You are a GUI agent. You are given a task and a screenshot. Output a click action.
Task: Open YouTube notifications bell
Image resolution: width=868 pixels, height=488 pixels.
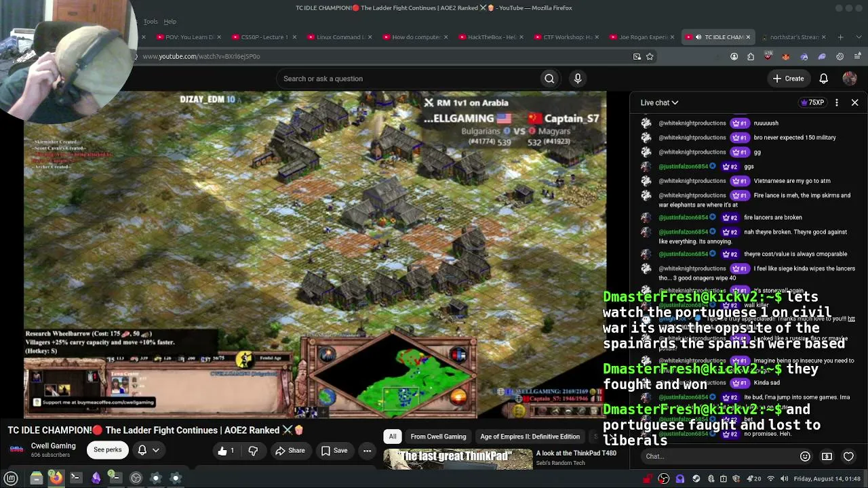pos(823,79)
